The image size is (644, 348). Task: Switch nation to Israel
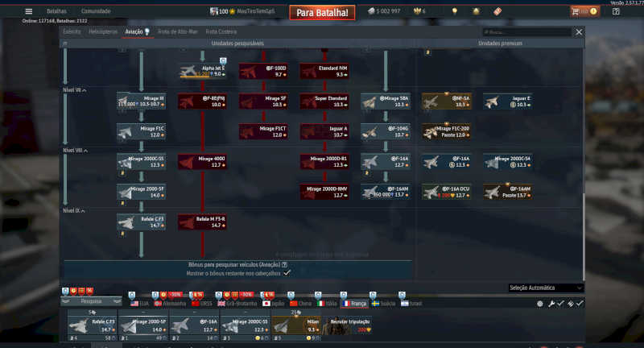[x=411, y=304]
